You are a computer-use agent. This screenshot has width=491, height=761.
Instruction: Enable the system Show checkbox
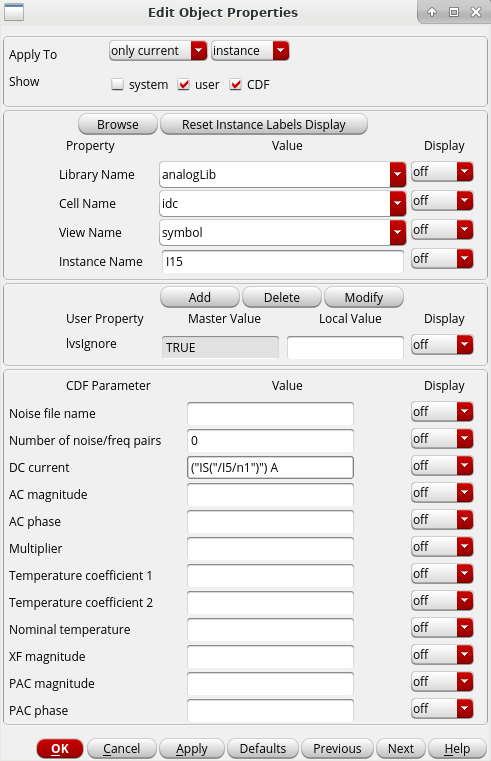point(117,84)
